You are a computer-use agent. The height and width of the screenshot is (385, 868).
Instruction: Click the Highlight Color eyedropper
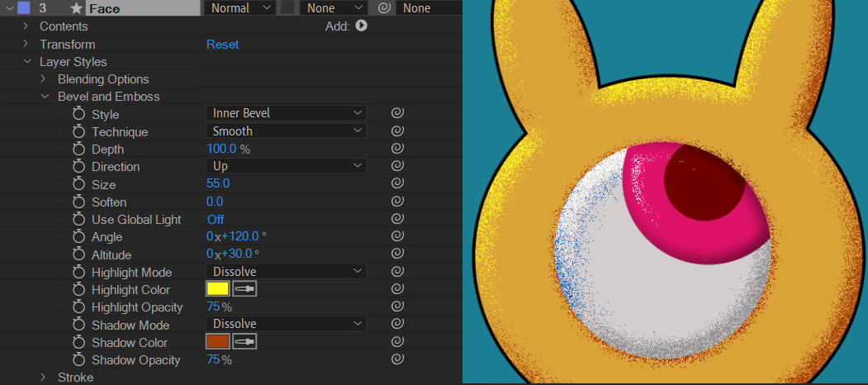click(244, 288)
